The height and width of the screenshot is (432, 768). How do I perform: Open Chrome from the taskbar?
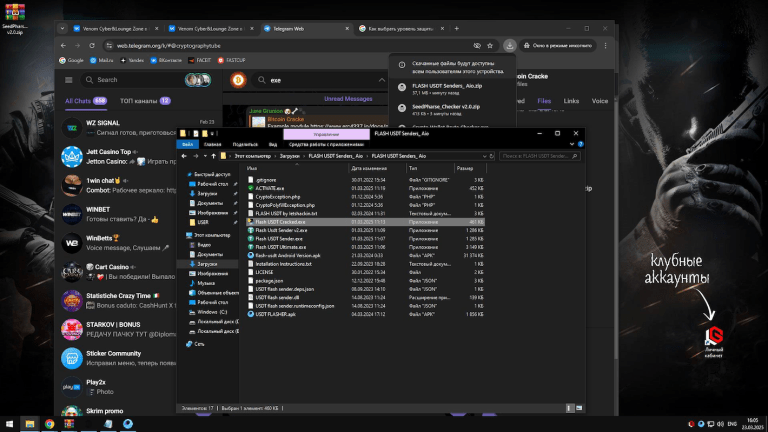pos(49,424)
